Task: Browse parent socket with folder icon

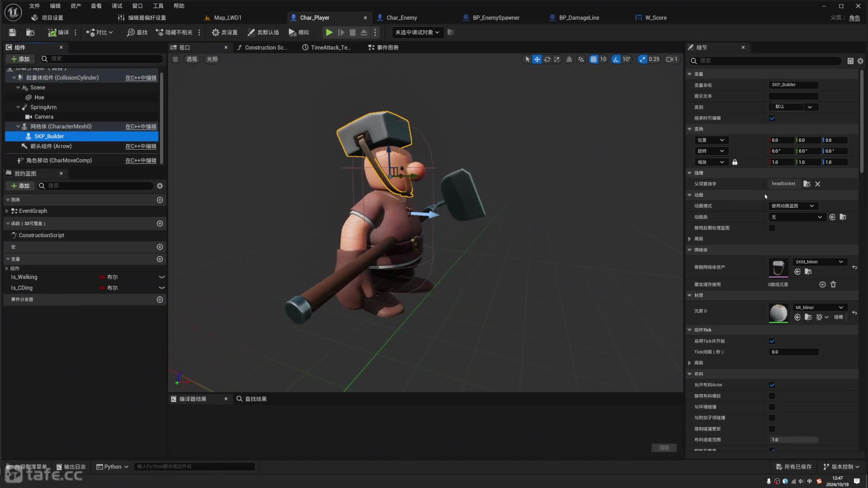Action: point(807,184)
